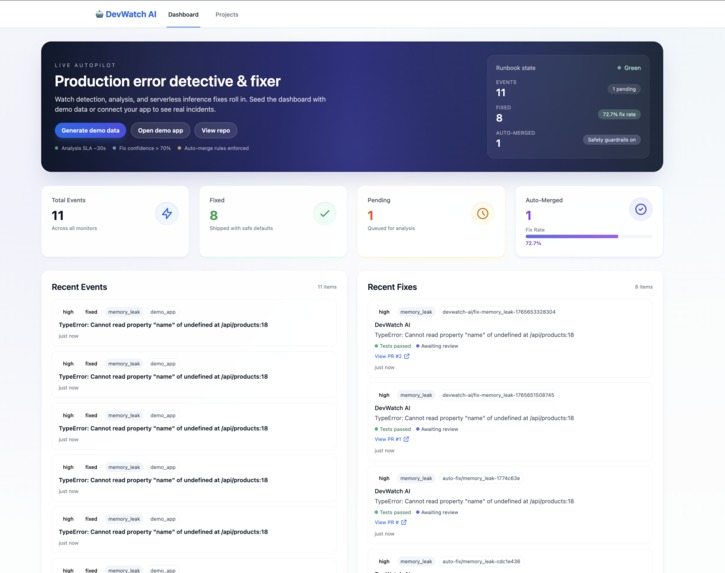This screenshot has height=573, width=725.
Task: Click branch tag ending 1765651508745
Action: pos(498,395)
